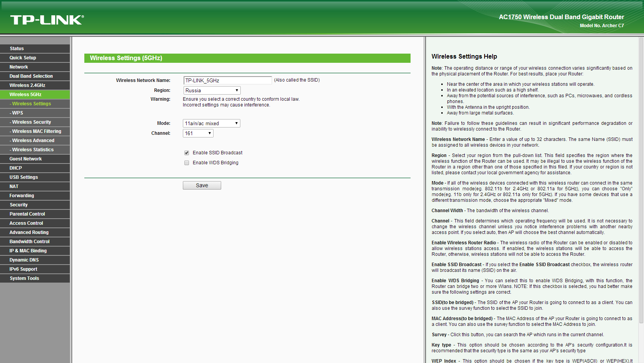This screenshot has width=644, height=363.
Task: Click the Save button
Action: coord(202,185)
